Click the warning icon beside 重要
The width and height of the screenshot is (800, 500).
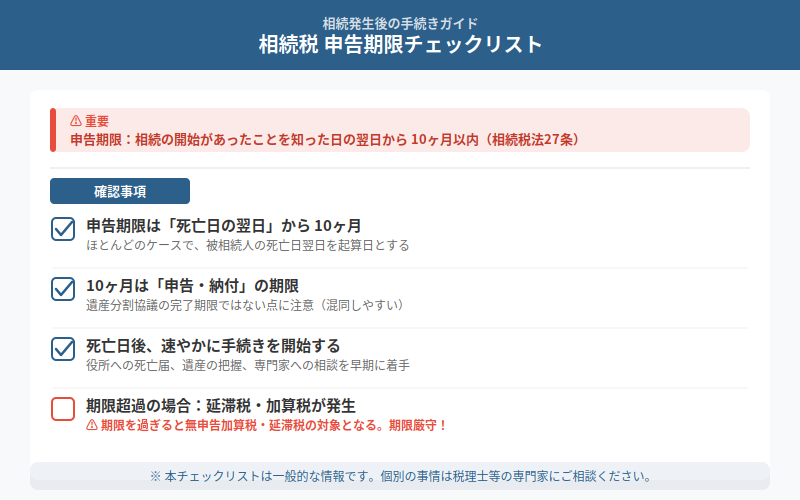click(76, 121)
